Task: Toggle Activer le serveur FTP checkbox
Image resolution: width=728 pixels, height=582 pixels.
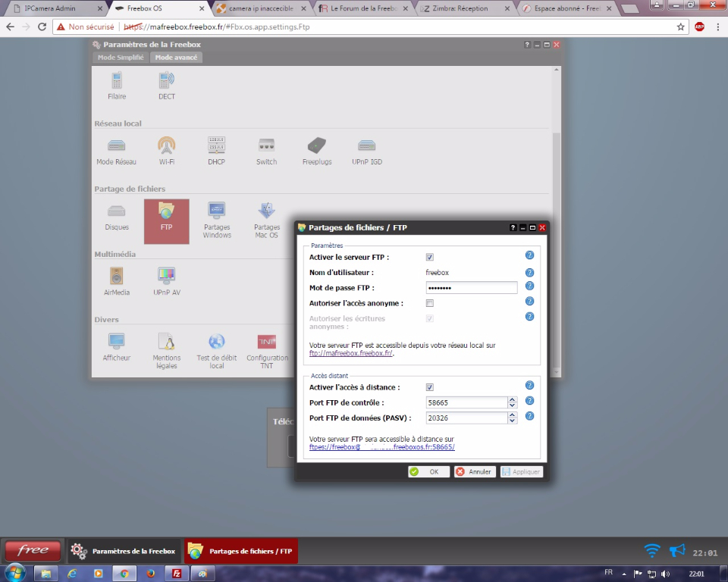Action: pyautogui.click(x=430, y=257)
